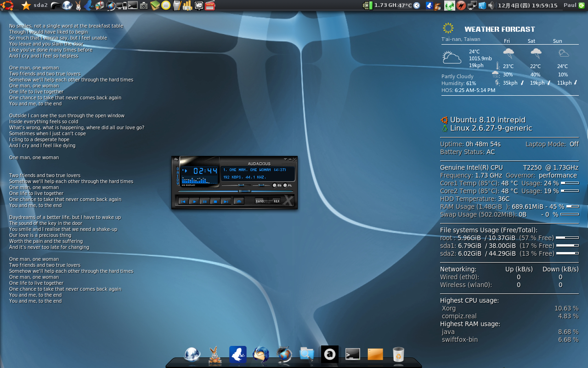Launch Audacious 'a' icon in dock
The image size is (588, 368).
pyautogui.click(x=329, y=354)
